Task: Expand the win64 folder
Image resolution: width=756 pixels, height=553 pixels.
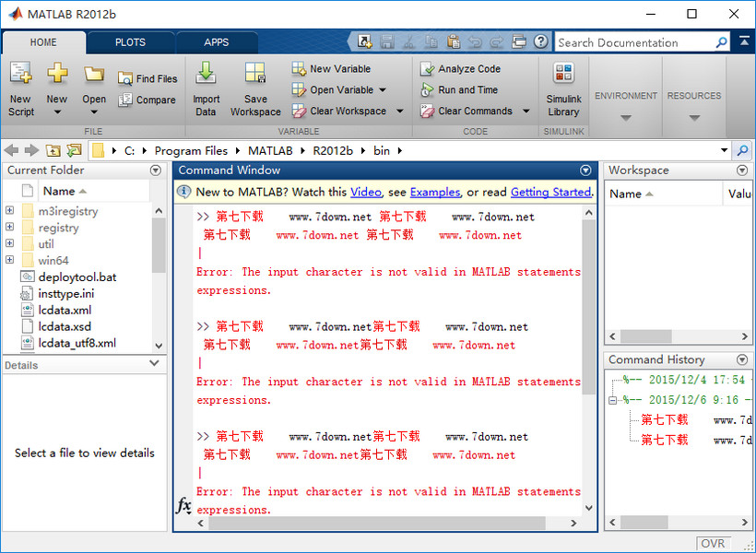Action: tap(9, 259)
